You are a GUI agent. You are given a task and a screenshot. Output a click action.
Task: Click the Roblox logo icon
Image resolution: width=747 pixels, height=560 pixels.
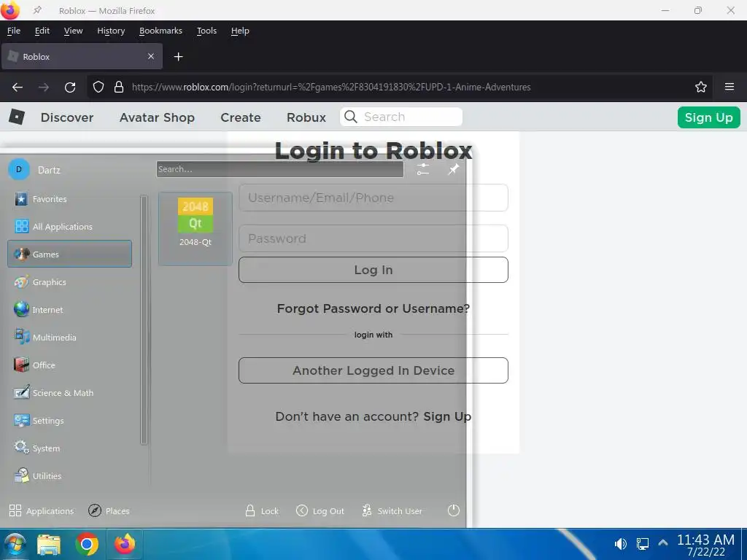(17, 117)
